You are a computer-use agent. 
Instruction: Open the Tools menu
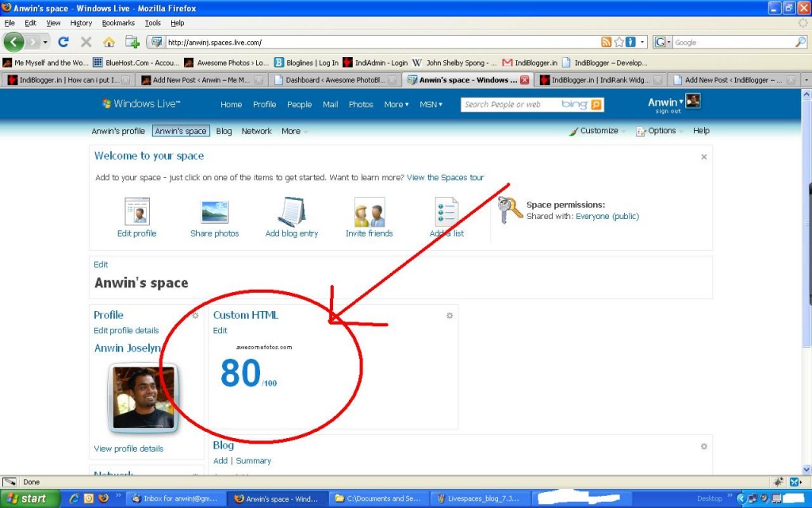pos(153,23)
